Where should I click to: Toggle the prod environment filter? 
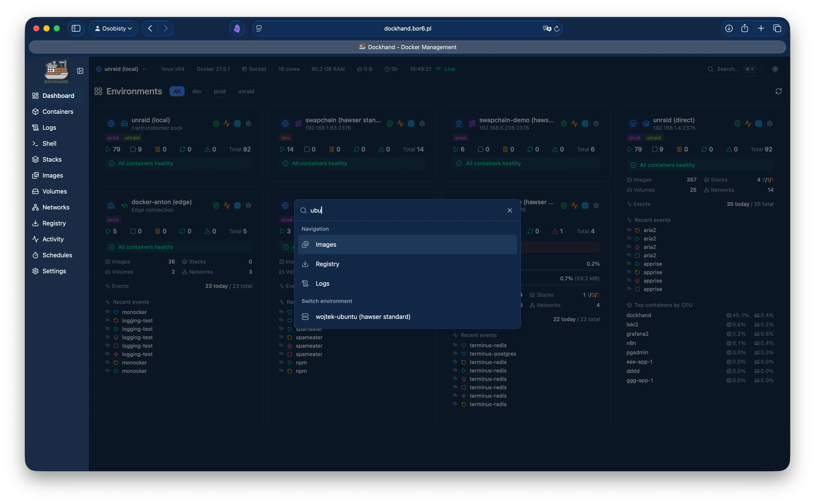(220, 91)
